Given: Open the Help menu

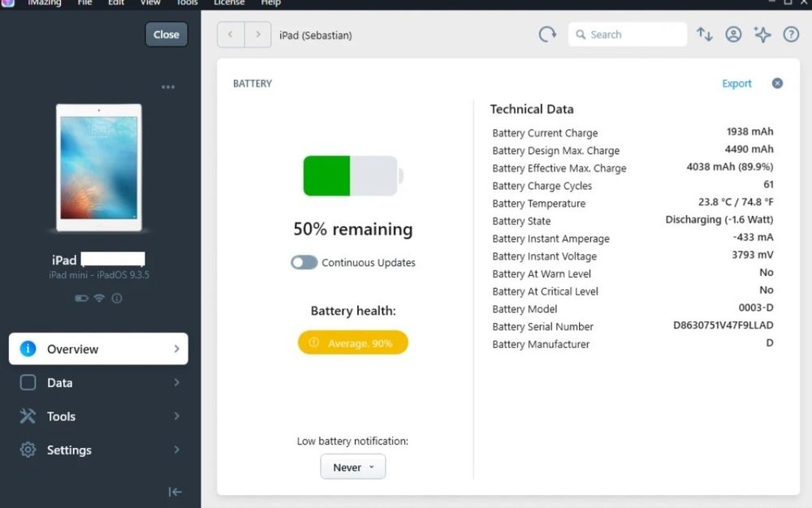Looking at the screenshot, I should 270,2.
